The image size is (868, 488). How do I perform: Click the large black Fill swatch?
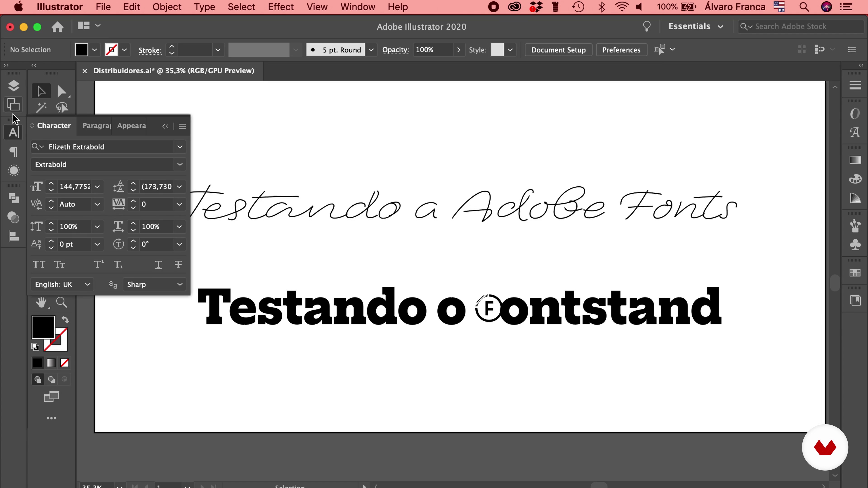click(43, 327)
